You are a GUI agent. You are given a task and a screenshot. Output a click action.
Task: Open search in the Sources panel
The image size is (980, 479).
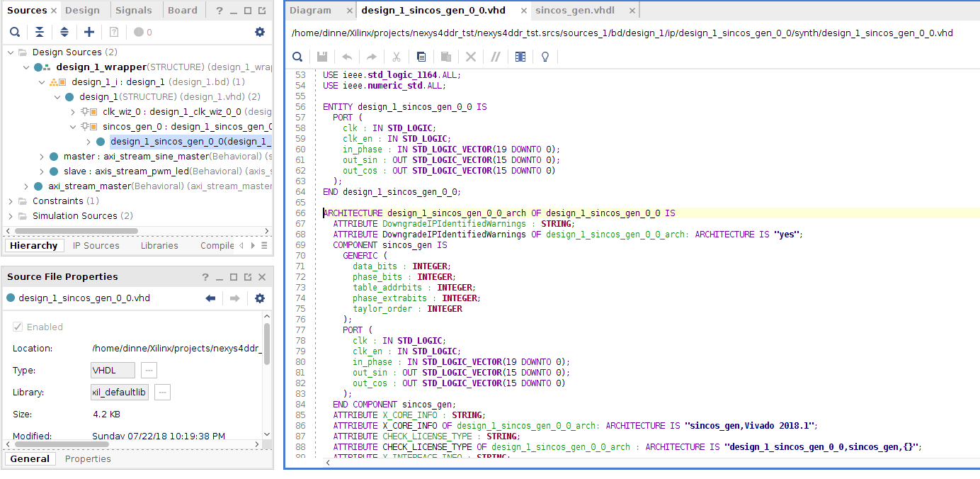tap(15, 32)
